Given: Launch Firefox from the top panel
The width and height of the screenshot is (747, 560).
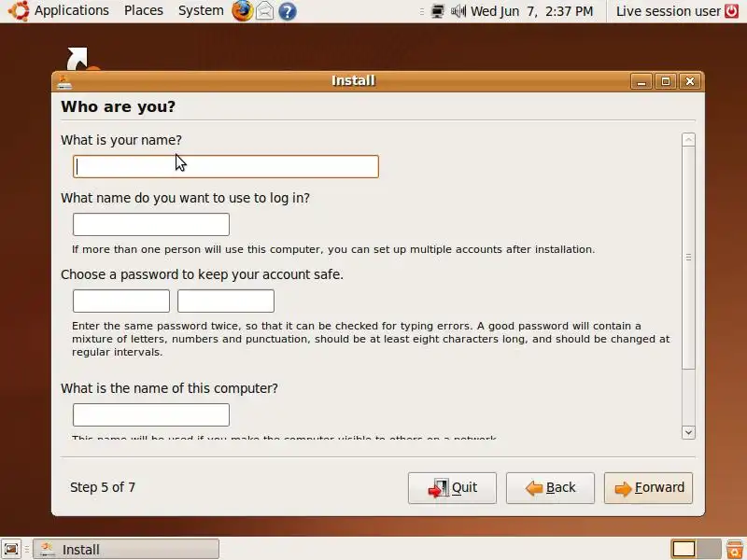Looking at the screenshot, I should [242, 10].
